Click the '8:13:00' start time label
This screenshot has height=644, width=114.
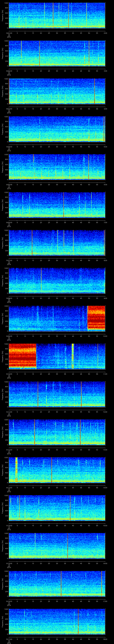[x=9, y=487]
